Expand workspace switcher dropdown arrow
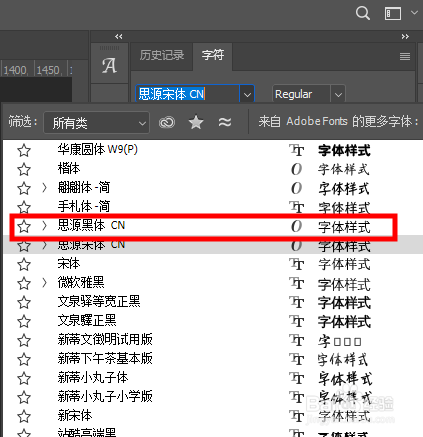 pyautogui.click(x=414, y=13)
